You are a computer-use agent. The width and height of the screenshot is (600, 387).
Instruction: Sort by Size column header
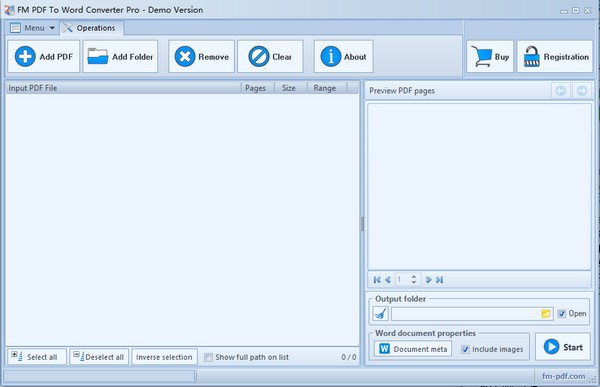tap(289, 88)
